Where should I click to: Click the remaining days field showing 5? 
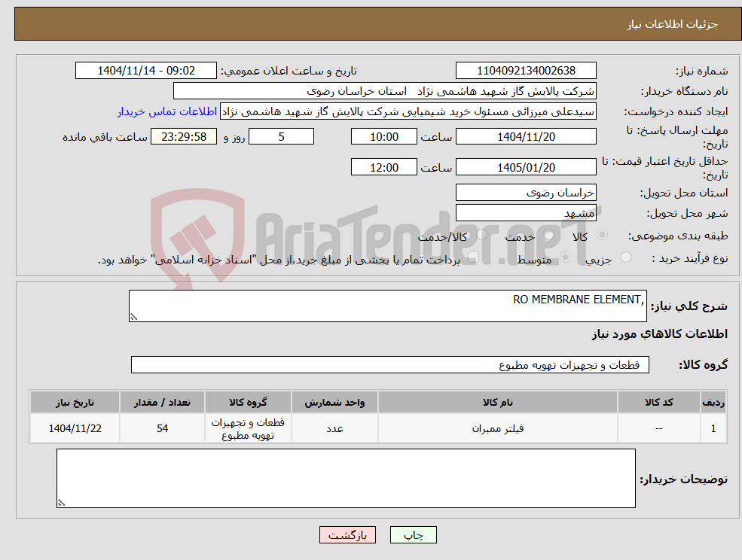[x=281, y=137]
